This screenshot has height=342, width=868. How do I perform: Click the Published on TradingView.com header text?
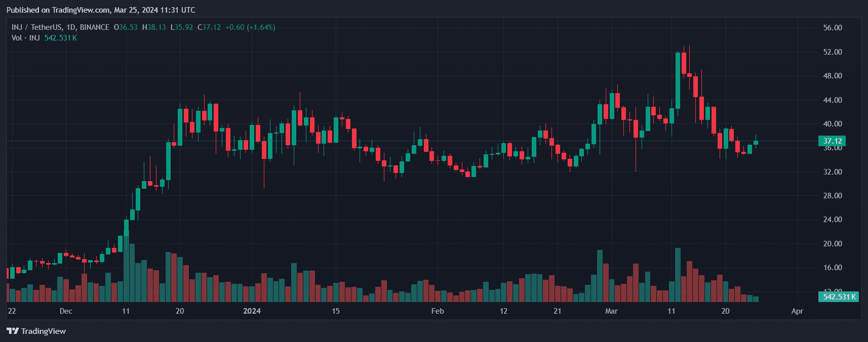click(101, 10)
